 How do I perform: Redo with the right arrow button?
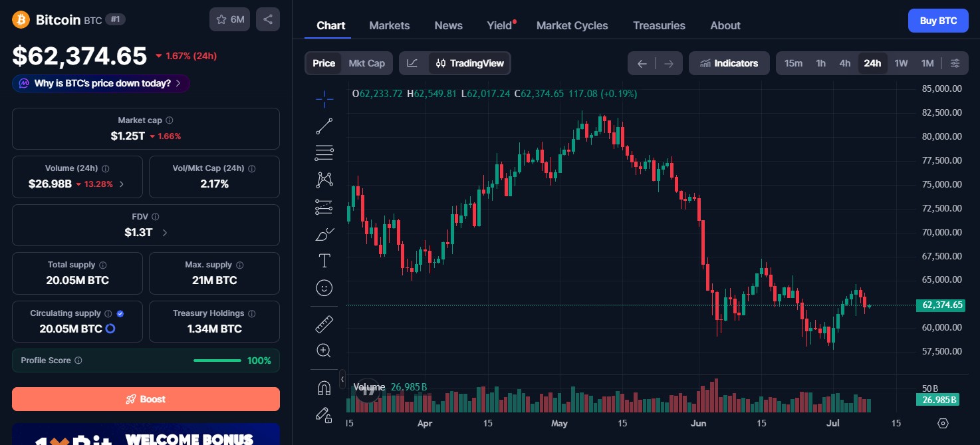tap(669, 63)
